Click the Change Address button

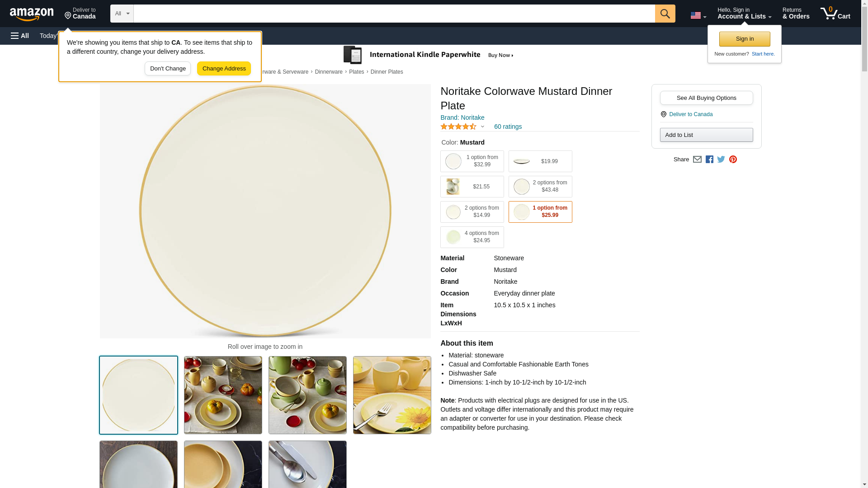coord(224,69)
